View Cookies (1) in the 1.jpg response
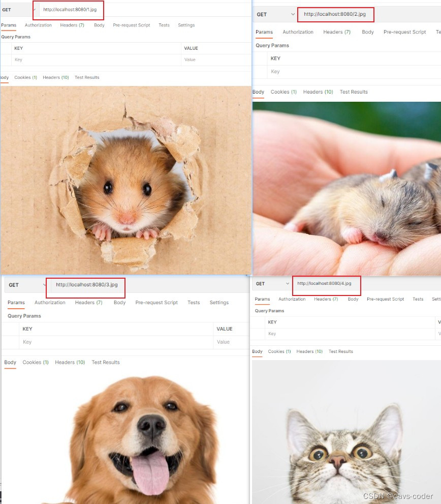Screen dimensions: 441x504 pyautogui.click(x=26, y=77)
